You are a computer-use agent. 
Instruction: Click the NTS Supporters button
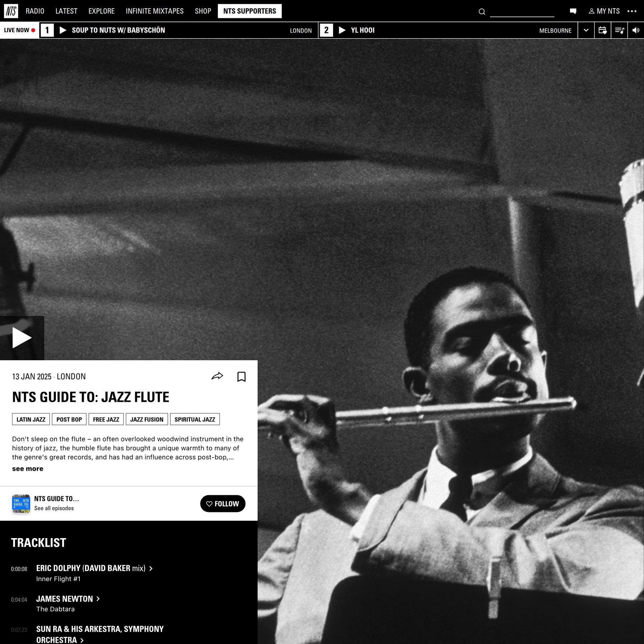click(250, 11)
